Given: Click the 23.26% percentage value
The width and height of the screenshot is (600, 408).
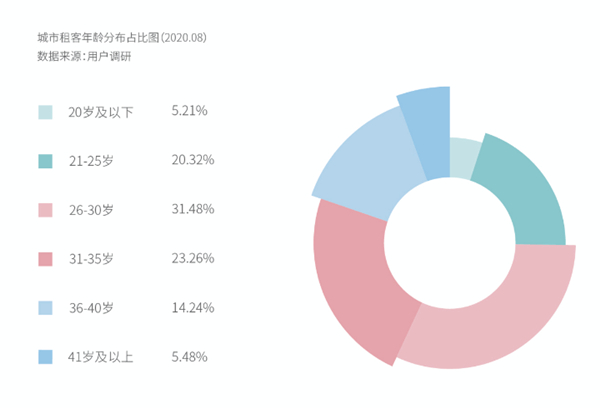Looking at the screenshot, I should (193, 258).
